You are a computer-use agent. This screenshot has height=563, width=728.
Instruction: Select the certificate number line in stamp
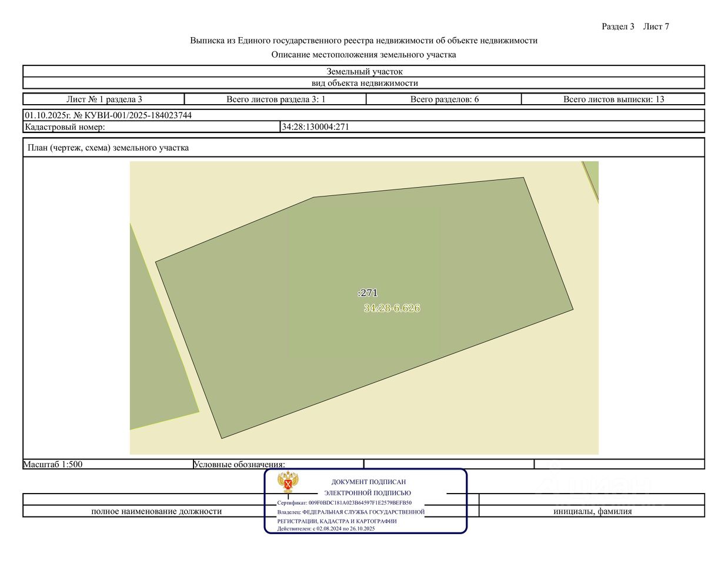point(345,503)
